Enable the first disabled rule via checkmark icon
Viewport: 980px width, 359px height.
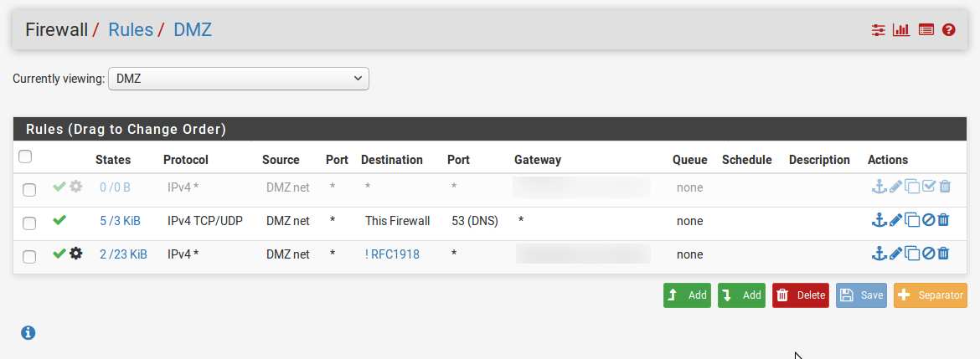(929, 186)
